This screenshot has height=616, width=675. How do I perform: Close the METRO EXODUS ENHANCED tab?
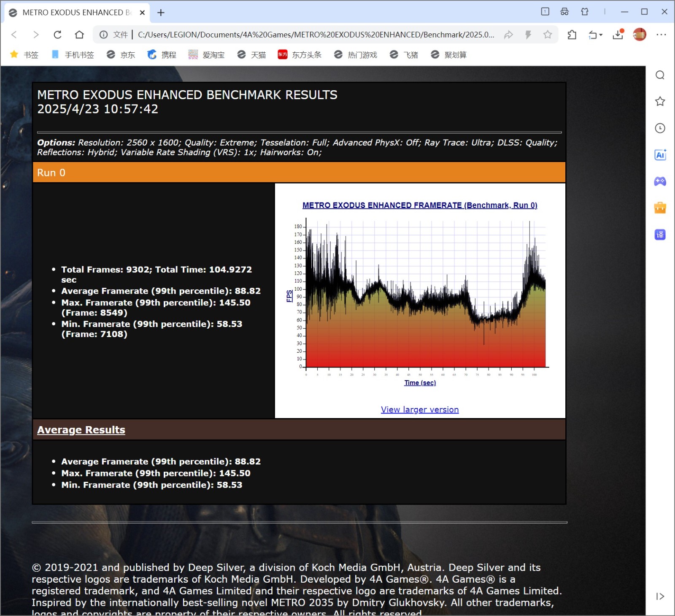[x=142, y=13]
